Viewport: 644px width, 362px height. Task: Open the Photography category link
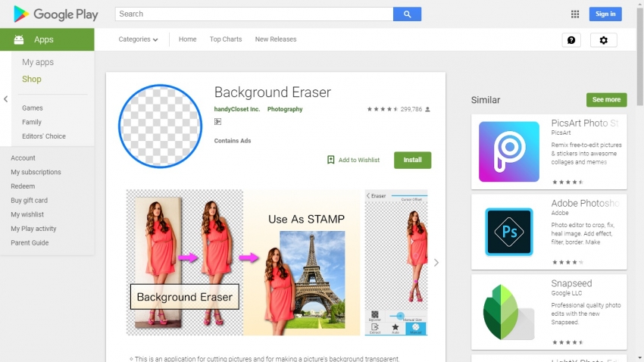pyautogui.click(x=285, y=109)
